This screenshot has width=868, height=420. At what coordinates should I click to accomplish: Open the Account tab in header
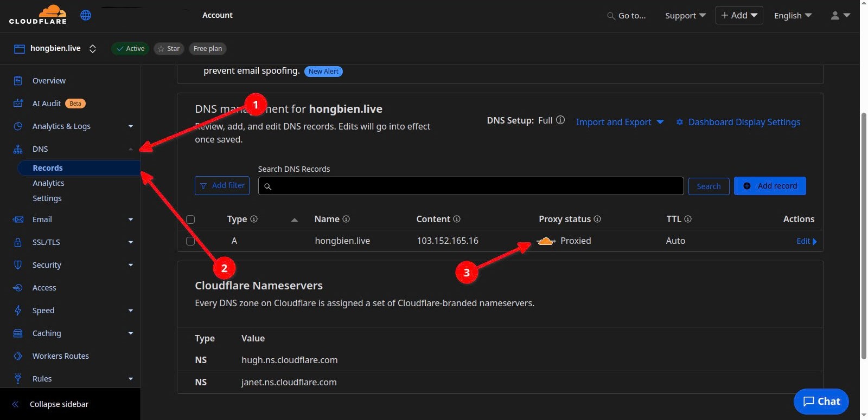pos(218,15)
